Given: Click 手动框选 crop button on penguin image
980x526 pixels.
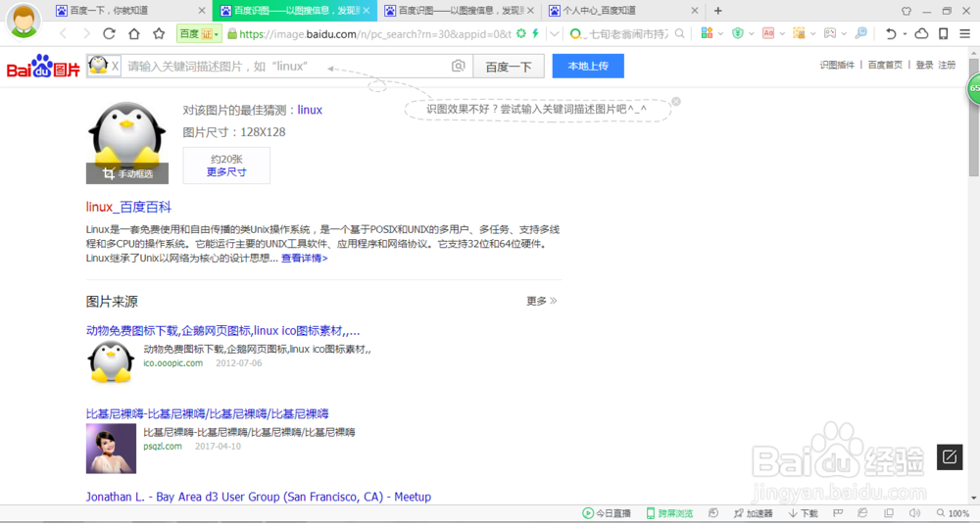Looking at the screenshot, I should [x=127, y=173].
